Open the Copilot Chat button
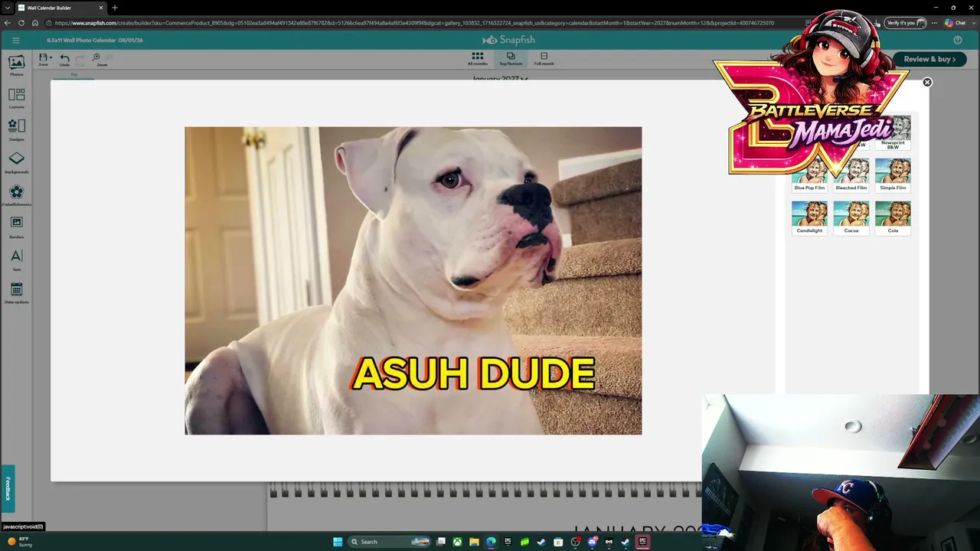980x551 pixels. tap(955, 23)
